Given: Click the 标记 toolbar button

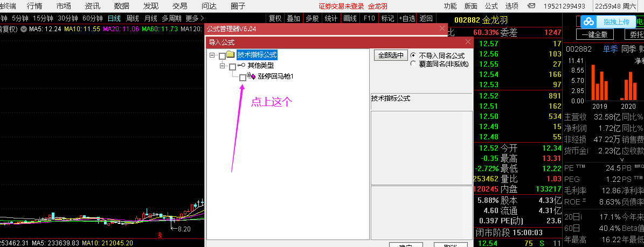Looking at the screenshot, I should [387, 18].
